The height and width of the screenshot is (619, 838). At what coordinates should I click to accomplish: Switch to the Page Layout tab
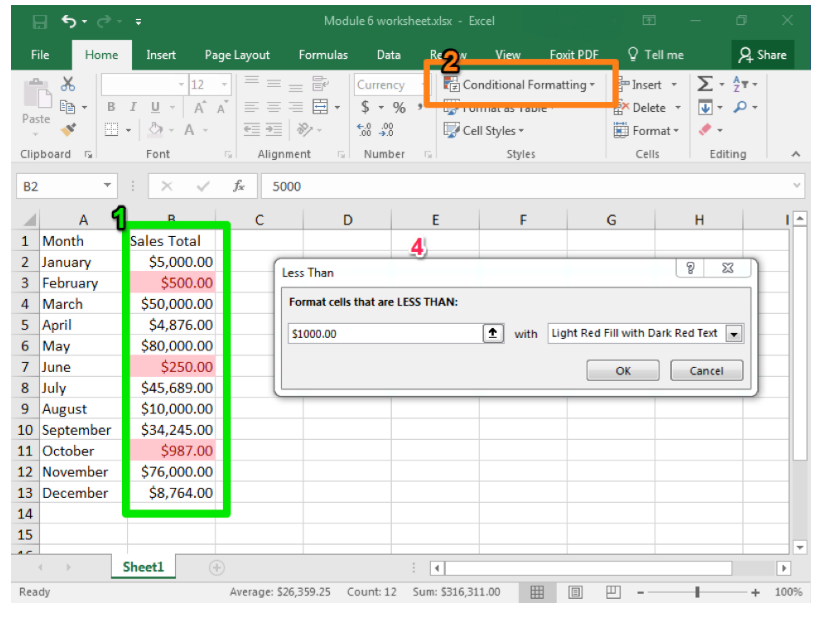[237, 55]
